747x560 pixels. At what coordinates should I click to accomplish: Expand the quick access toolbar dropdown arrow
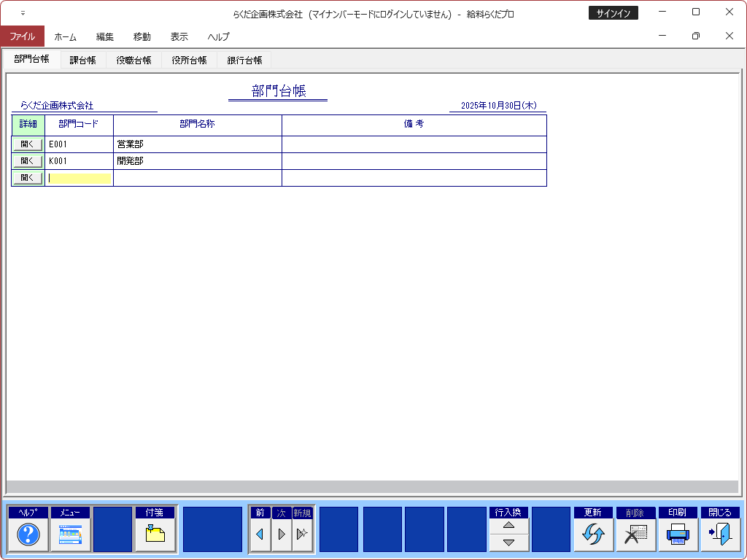click(23, 13)
